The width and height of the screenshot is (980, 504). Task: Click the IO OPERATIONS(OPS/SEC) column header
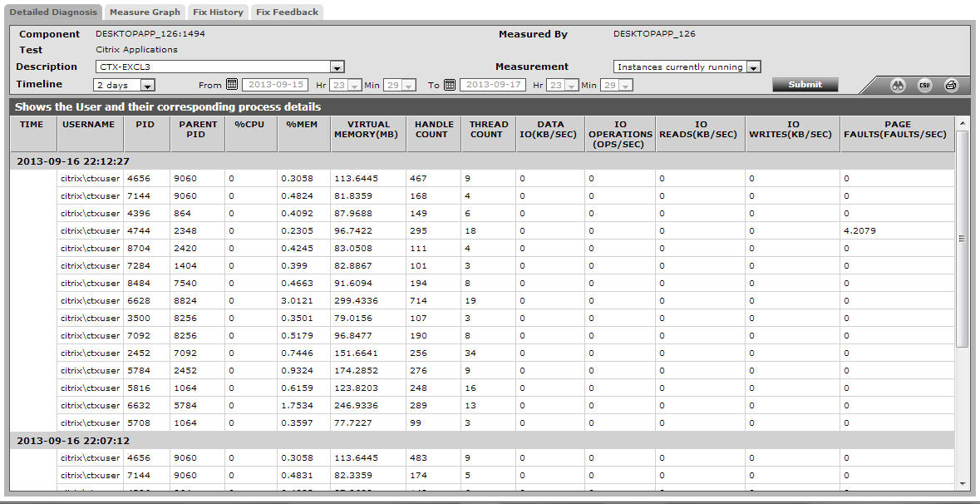(620, 134)
